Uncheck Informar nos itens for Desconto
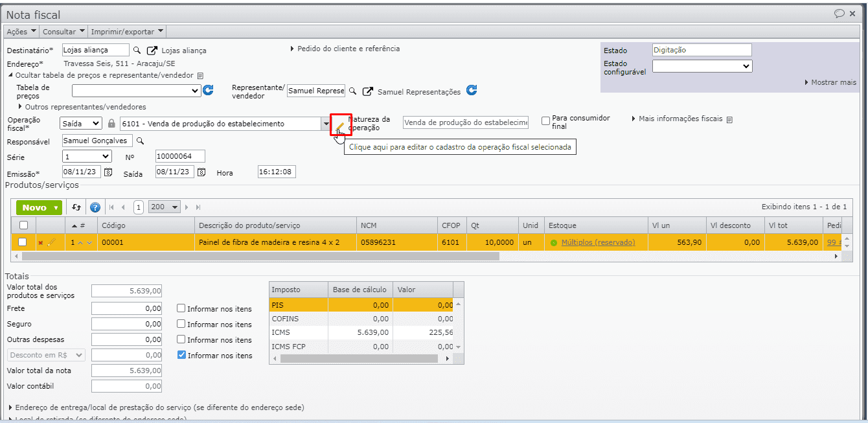The image size is (868, 423). click(x=181, y=355)
